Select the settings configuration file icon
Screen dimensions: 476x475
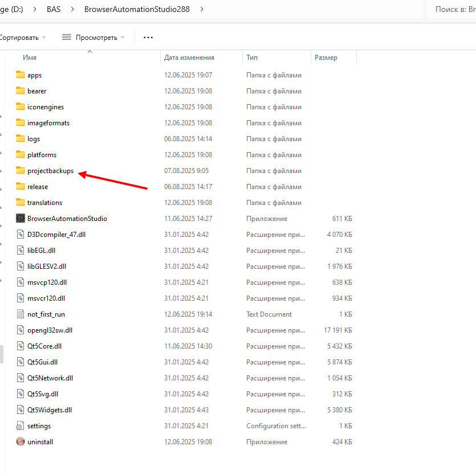click(x=21, y=426)
